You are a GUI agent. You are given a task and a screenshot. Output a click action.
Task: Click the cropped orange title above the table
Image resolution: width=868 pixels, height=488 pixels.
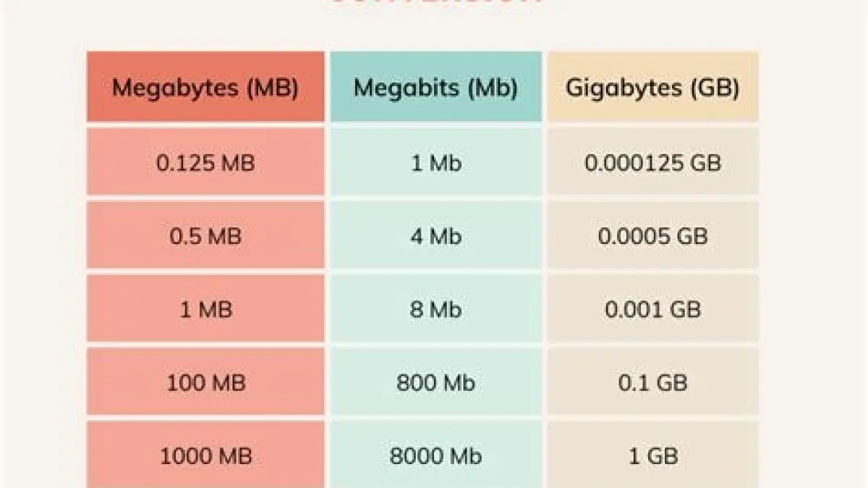pos(435,3)
